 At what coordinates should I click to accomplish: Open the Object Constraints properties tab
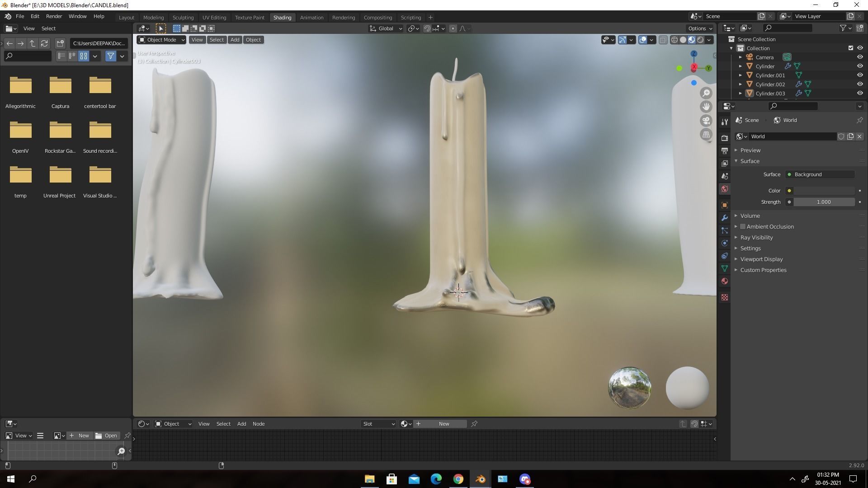tap(725, 256)
